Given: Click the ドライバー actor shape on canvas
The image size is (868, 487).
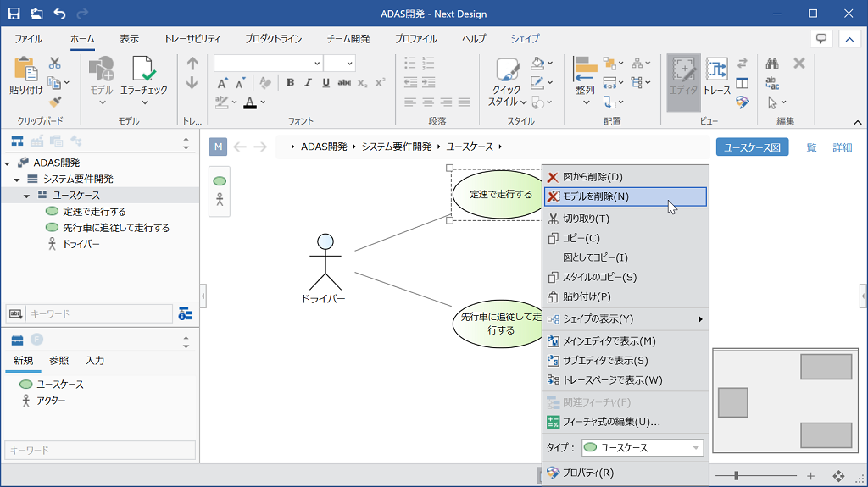Looking at the screenshot, I should coord(325,263).
